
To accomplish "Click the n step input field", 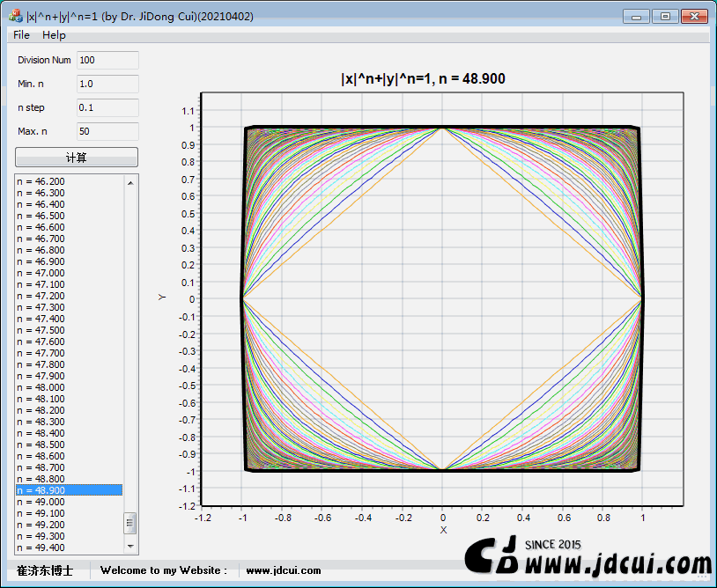I will [107, 107].
